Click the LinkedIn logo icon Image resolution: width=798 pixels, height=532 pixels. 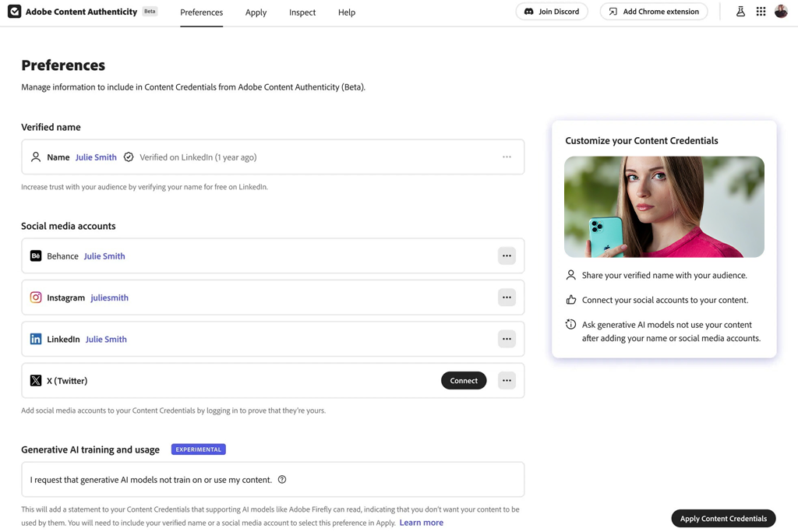coord(36,339)
